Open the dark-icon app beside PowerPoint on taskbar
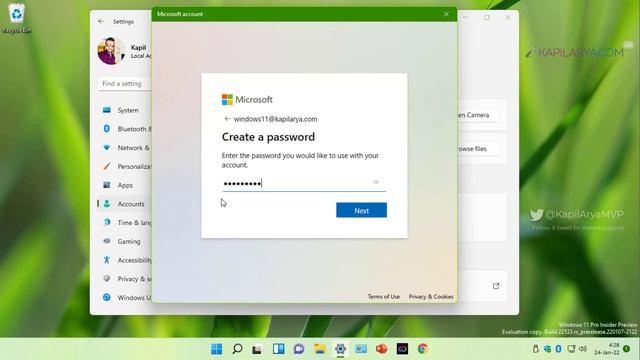 [x=402, y=349]
